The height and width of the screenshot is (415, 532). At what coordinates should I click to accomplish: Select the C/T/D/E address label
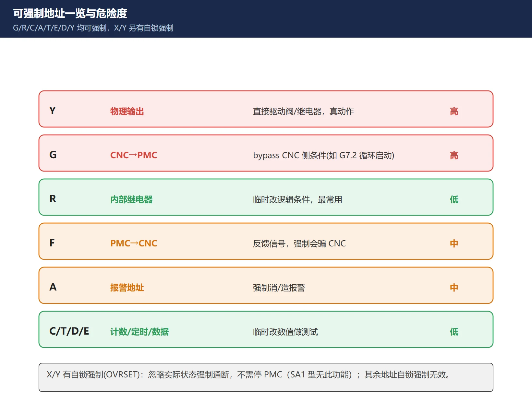click(69, 331)
